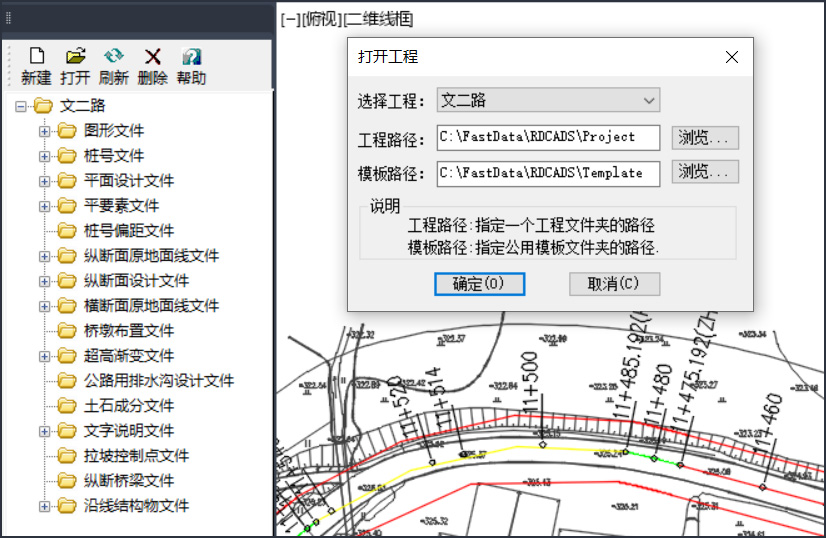The image size is (826, 538).
Task: Click 确定(O) to confirm opening project
Action: tap(479, 284)
